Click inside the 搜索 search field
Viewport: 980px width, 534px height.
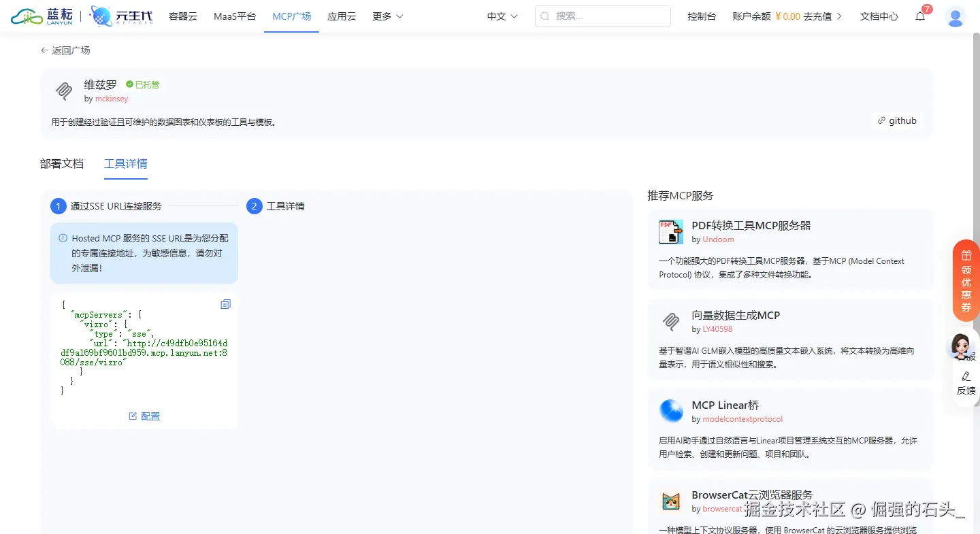602,16
